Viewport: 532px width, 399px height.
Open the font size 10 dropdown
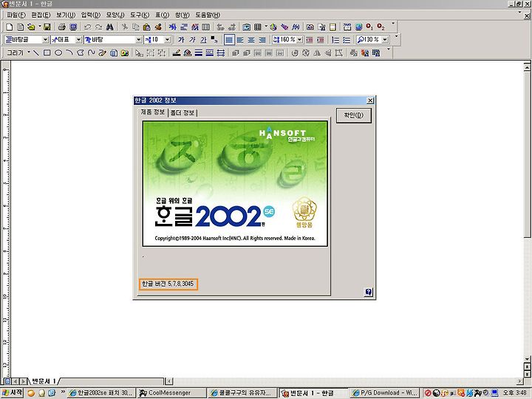[167, 40]
